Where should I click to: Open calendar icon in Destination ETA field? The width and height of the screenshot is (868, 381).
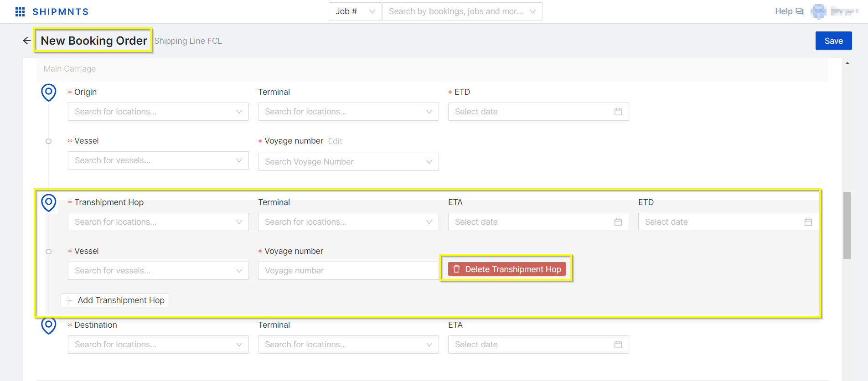tap(618, 345)
